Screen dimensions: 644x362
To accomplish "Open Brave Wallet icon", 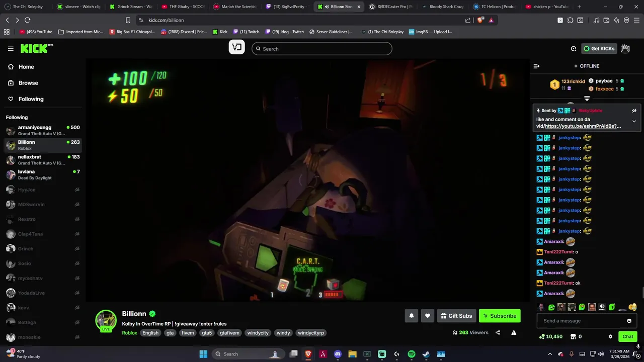I will point(606,20).
